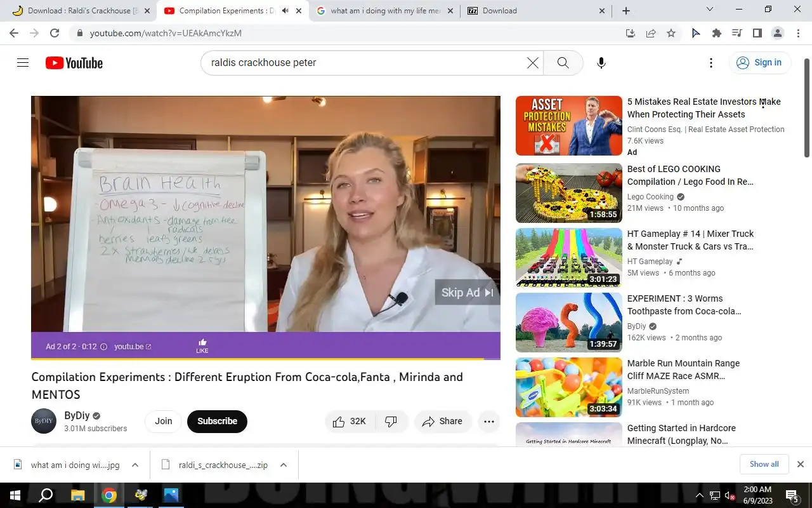Open ByDiy channel avatar

tap(44, 421)
